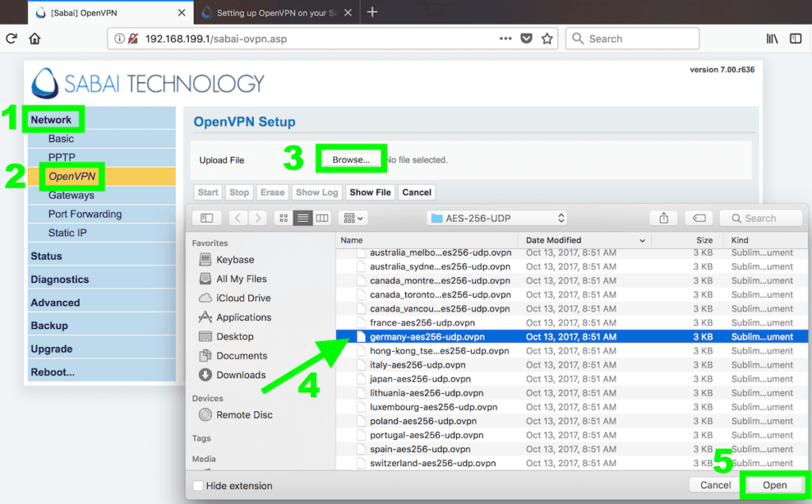Go forward in the file dialog
The width and height of the screenshot is (812, 504).
(258, 218)
